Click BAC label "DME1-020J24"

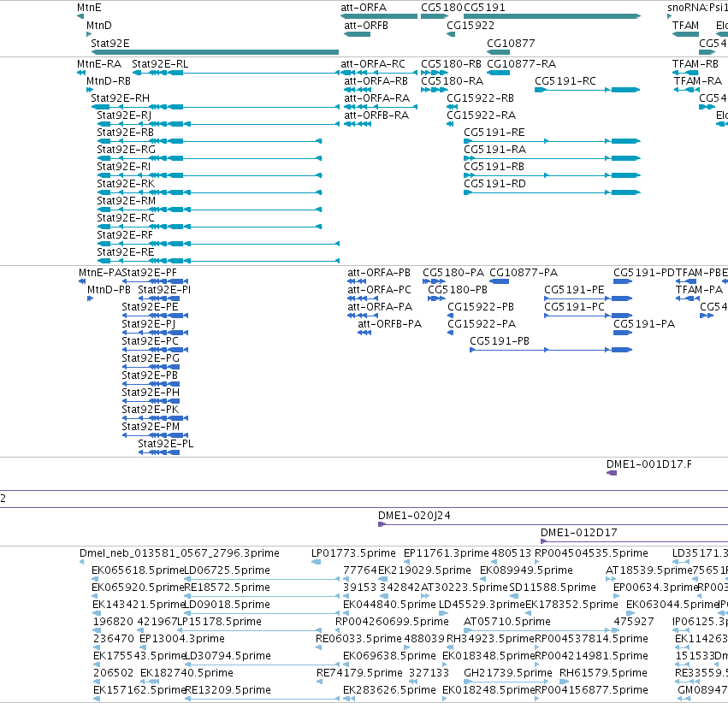(414, 516)
